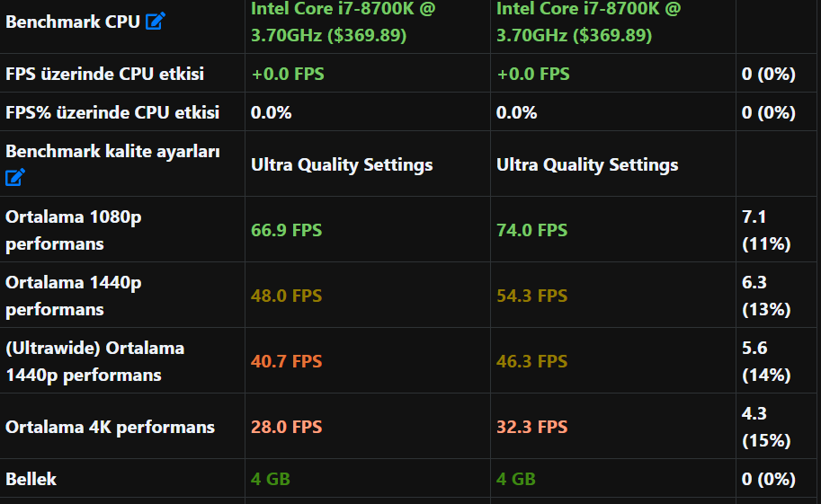The width and height of the screenshot is (821, 504).
Task: Select the second Ultra Quality Settings cell
Action: pyautogui.click(x=587, y=164)
